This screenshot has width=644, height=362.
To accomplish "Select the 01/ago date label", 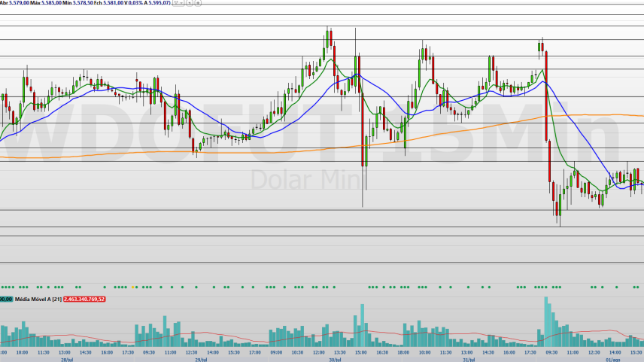I will tap(613, 360).
